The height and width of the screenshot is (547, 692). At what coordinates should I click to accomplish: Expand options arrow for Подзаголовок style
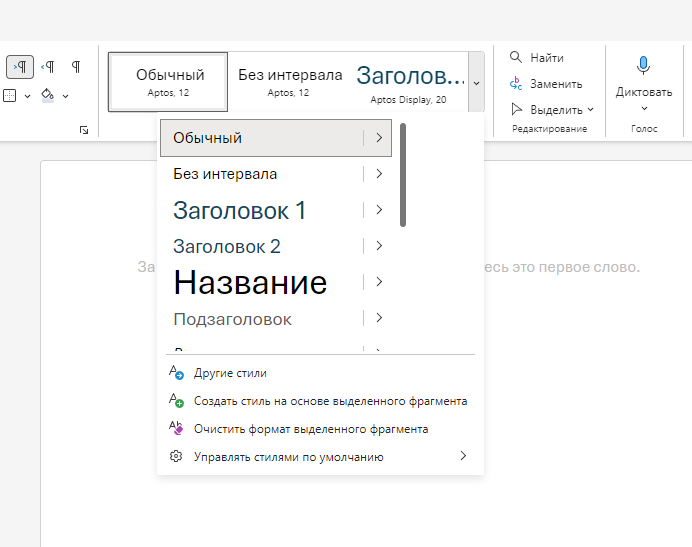click(x=379, y=318)
